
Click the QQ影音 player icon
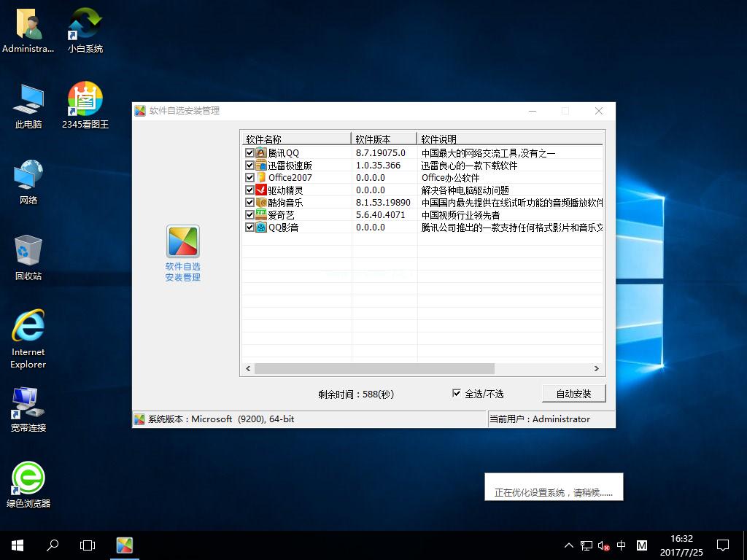pos(260,227)
